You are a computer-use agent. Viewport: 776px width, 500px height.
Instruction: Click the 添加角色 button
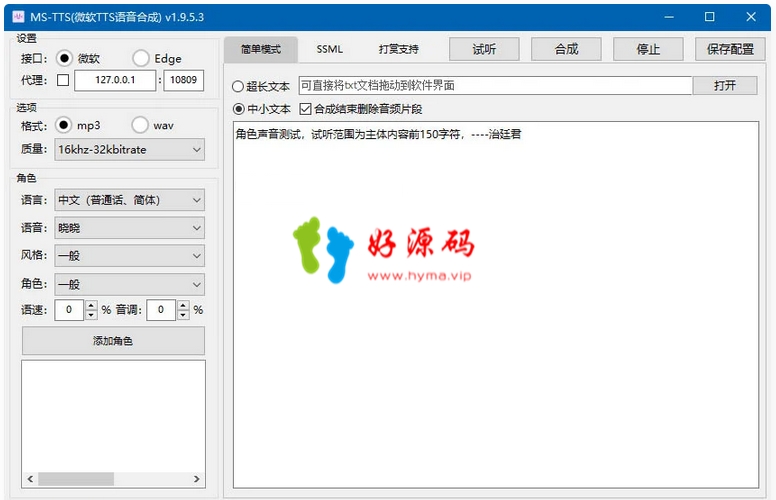[x=113, y=341]
